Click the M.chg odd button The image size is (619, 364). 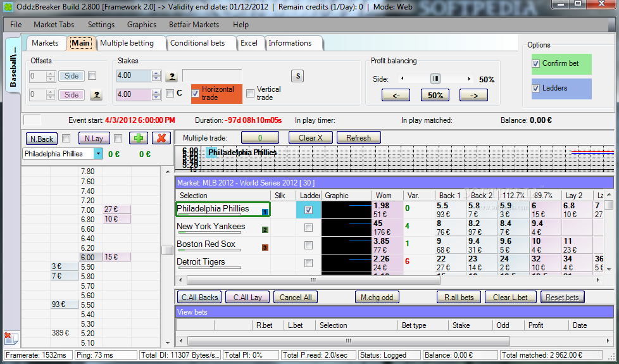[x=377, y=298]
